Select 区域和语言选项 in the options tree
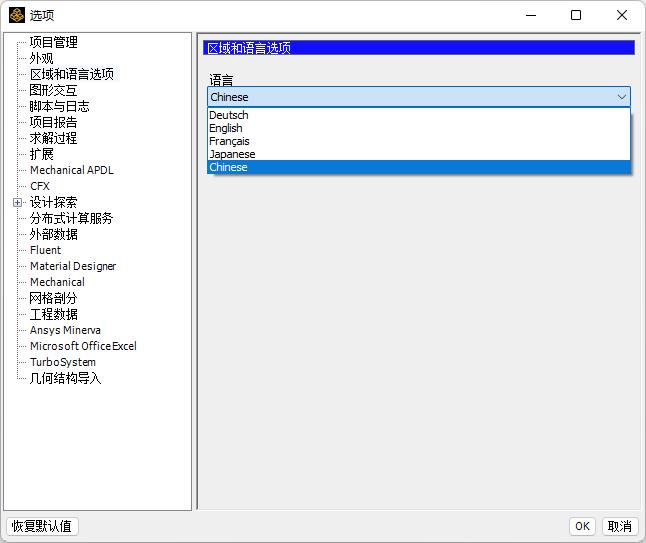Screen dimensions: 646x543 pos(72,74)
